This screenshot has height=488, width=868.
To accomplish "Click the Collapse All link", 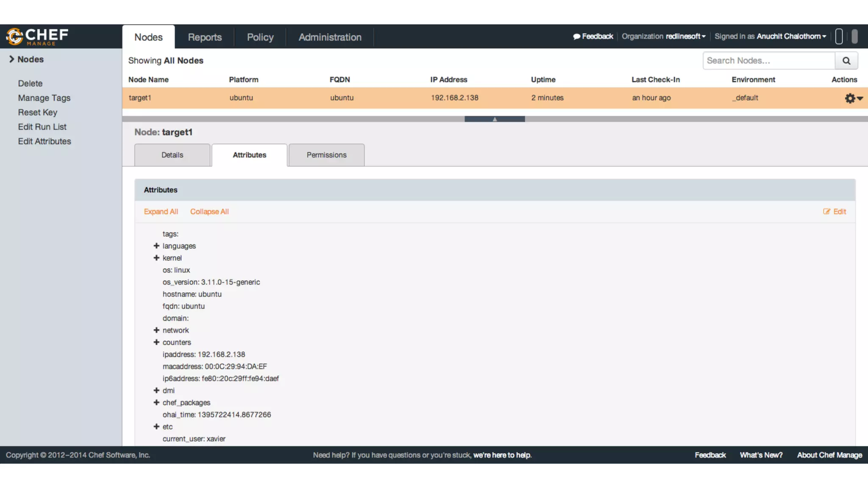I will [x=209, y=211].
